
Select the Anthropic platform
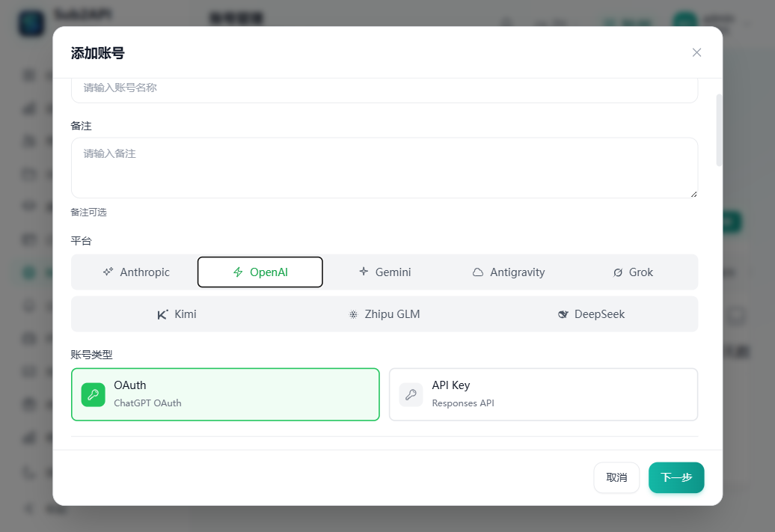(x=135, y=272)
